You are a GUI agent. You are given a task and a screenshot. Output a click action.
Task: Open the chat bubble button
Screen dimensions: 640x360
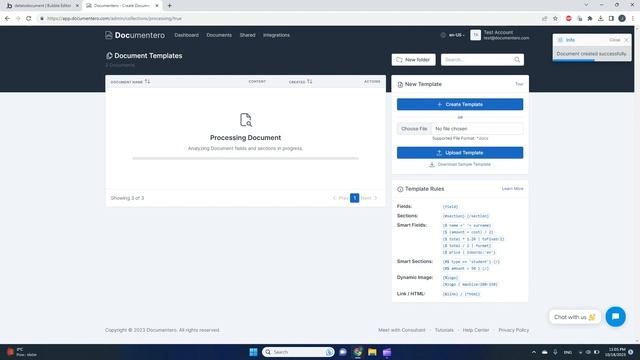click(x=616, y=317)
